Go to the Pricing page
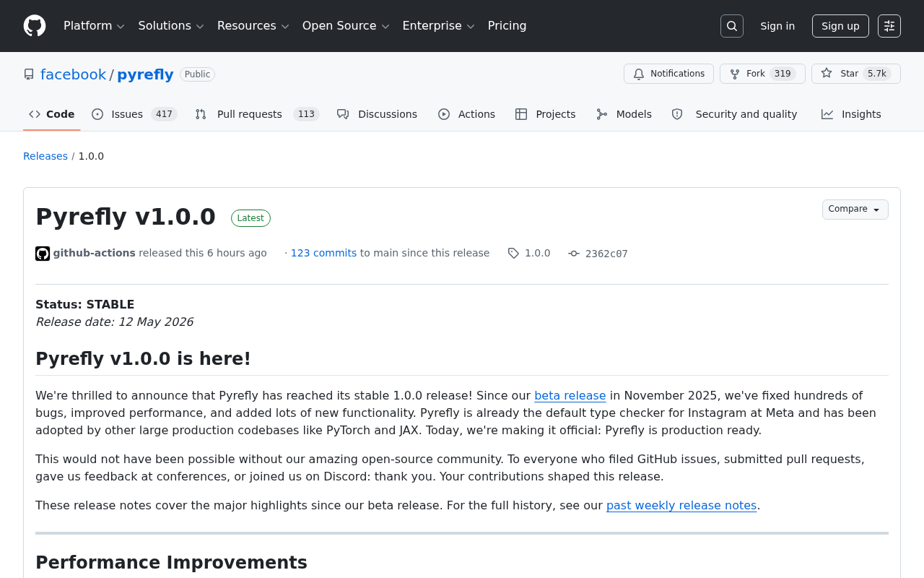 (507, 26)
